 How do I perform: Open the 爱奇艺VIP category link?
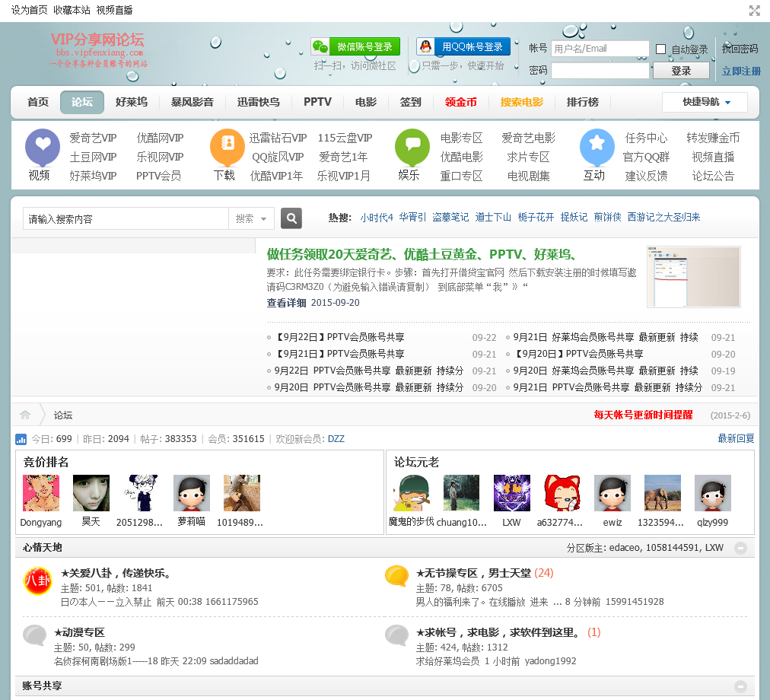[x=93, y=138]
